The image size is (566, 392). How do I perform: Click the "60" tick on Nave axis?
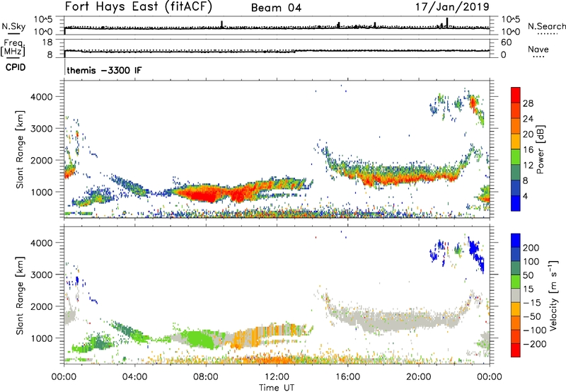click(506, 42)
